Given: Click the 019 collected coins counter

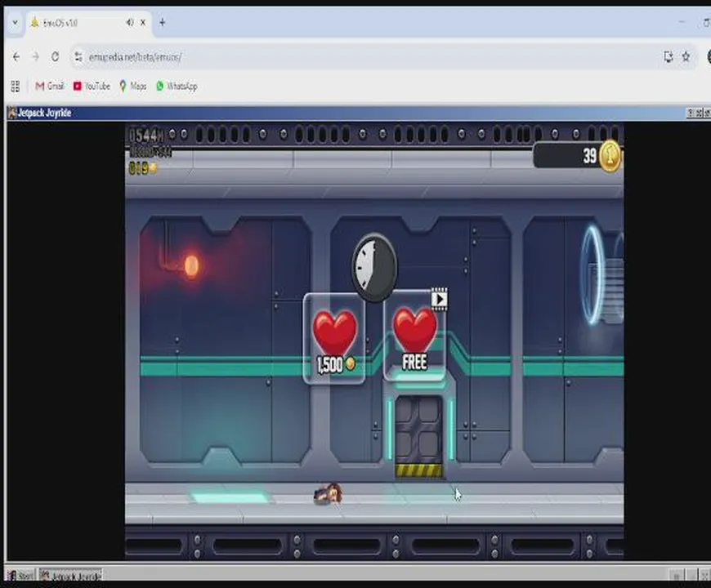Looking at the screenshot, I should point(143,168).
